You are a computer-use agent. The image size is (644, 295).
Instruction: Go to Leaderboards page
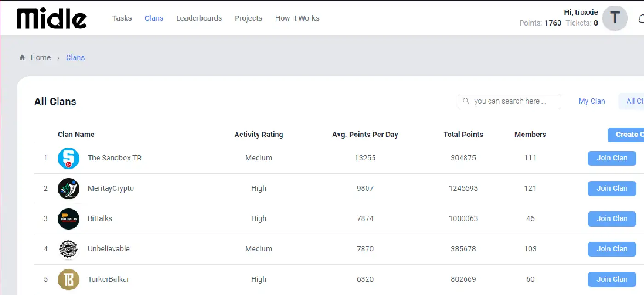point(199,18)
